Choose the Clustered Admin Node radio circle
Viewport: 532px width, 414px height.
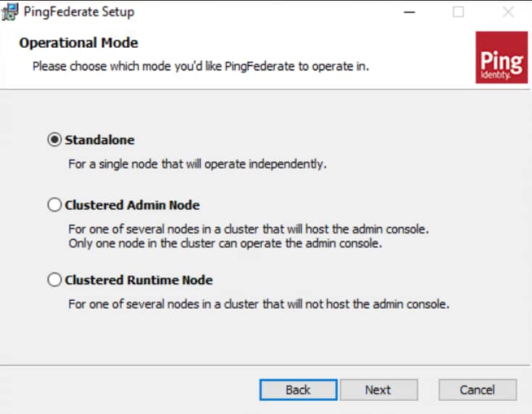pyautogui.click(x=54, y=205)
